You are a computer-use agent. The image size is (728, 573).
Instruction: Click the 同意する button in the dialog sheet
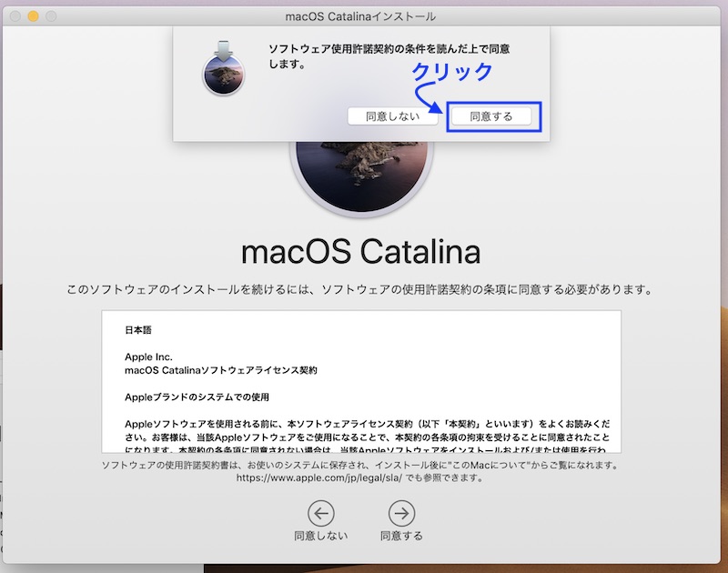[x=490, y=116]
